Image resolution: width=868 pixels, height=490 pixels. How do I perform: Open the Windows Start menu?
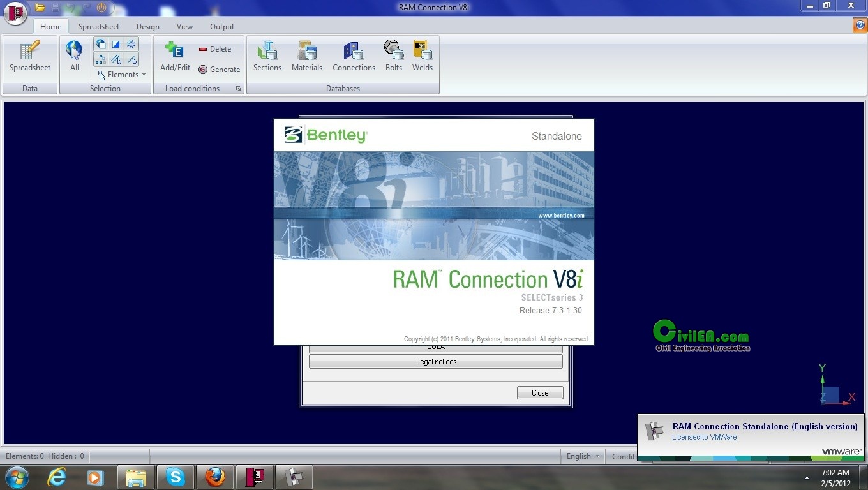pyautogui.click(x=17, y=477)
